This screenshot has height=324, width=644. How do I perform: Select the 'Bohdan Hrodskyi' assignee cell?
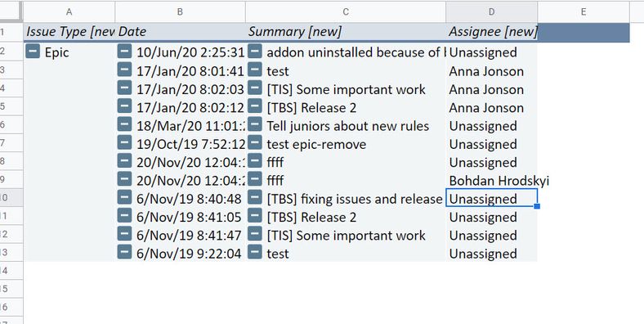pos(492,180)
